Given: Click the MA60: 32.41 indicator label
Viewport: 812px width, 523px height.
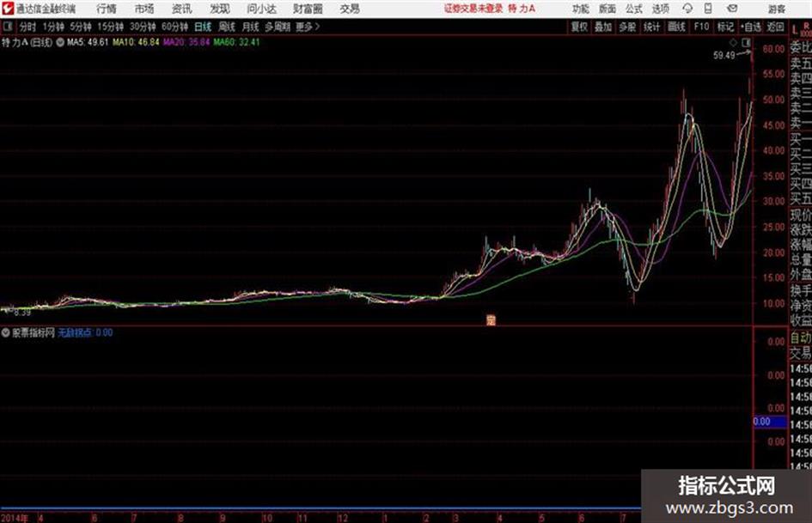Looking at the screenshot, I should click(236, 42).
